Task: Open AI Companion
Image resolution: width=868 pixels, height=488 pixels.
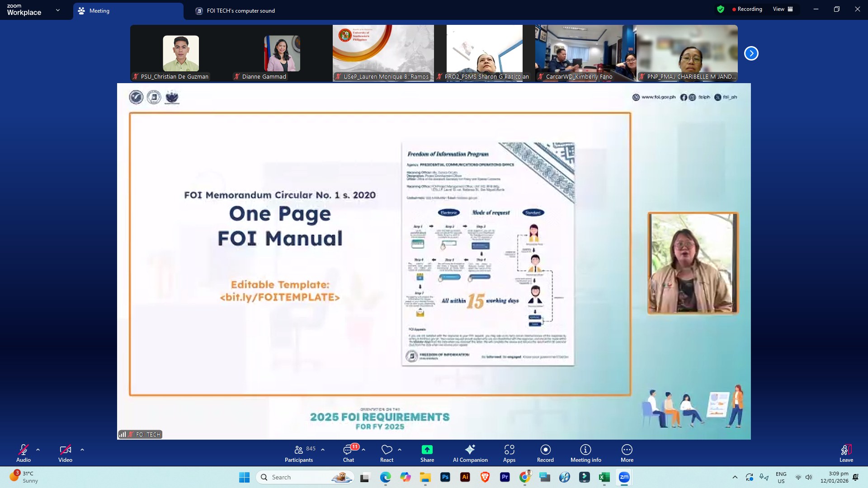Action: tap(470, 453)
